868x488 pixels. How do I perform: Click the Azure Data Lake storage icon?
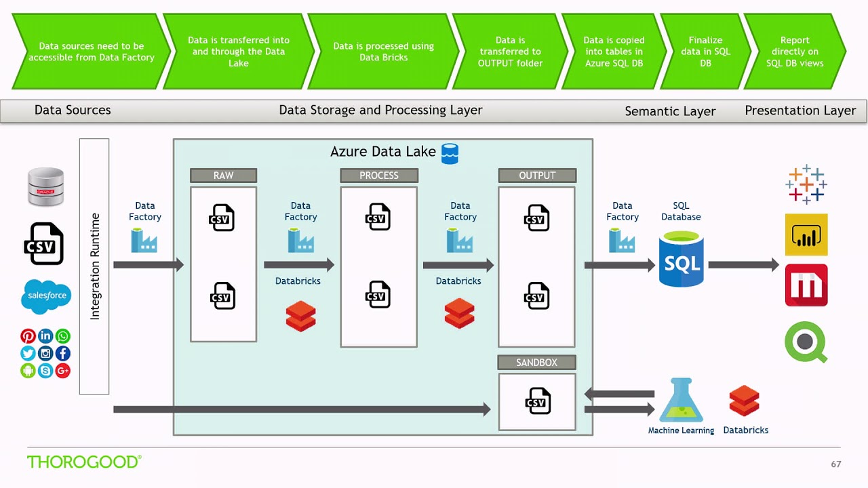pyautogui.click(x=450, y=154)
